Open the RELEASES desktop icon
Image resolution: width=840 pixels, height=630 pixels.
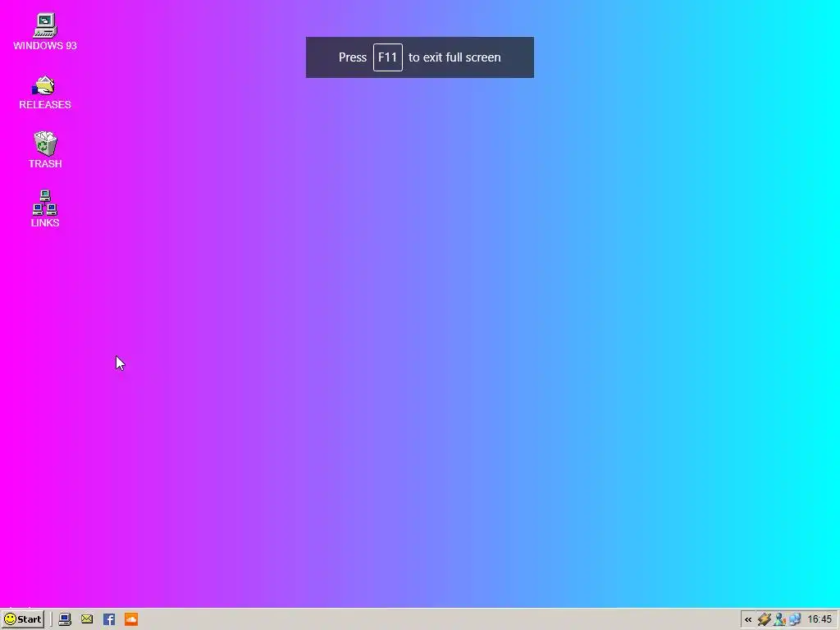[45, 92]
